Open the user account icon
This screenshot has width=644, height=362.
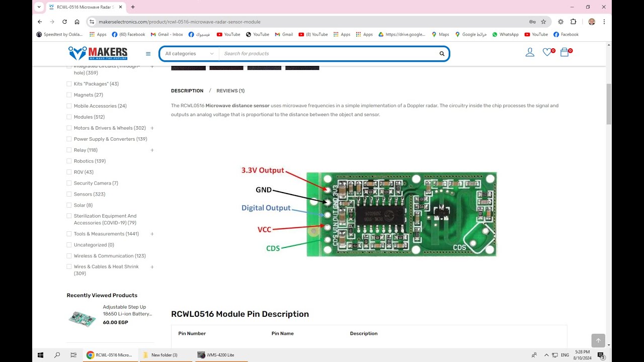point(530,52)
